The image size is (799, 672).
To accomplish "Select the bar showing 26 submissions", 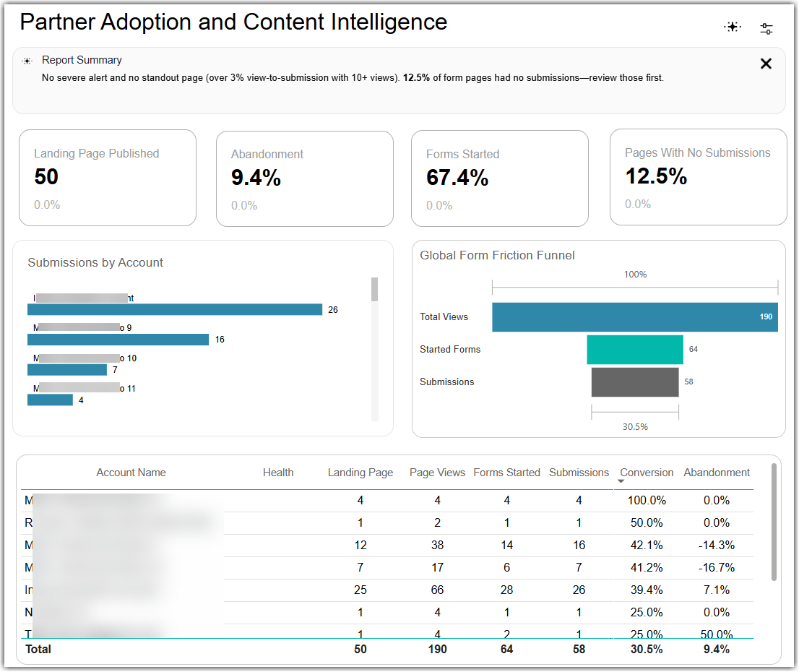I will click(175, 309).
